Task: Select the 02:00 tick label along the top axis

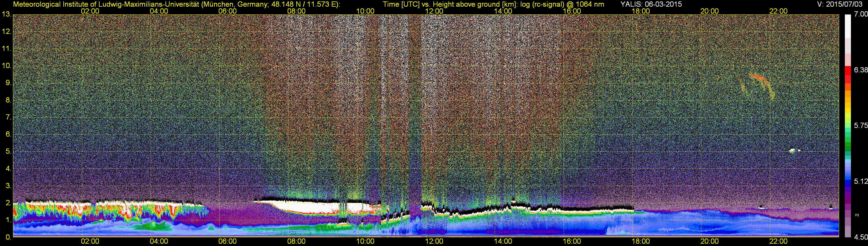Action: (90, 11)
